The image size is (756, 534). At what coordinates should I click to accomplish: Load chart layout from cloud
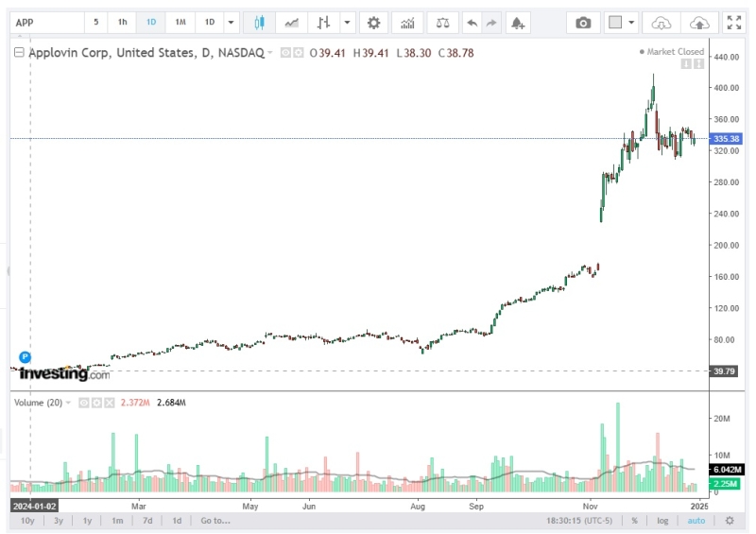click(661, 23)
